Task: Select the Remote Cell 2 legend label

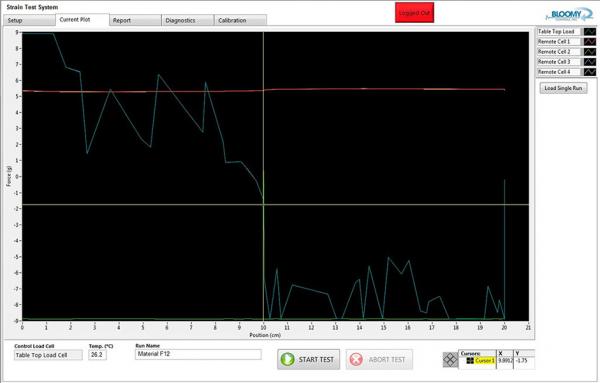Action: coord(559,52)
